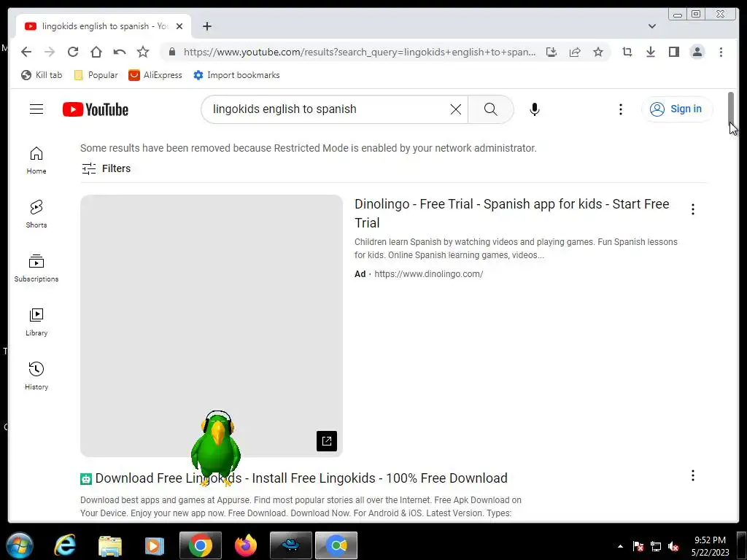Click the page vertical scrollbar thumb

pyautogui.click(x=731, y=109)
